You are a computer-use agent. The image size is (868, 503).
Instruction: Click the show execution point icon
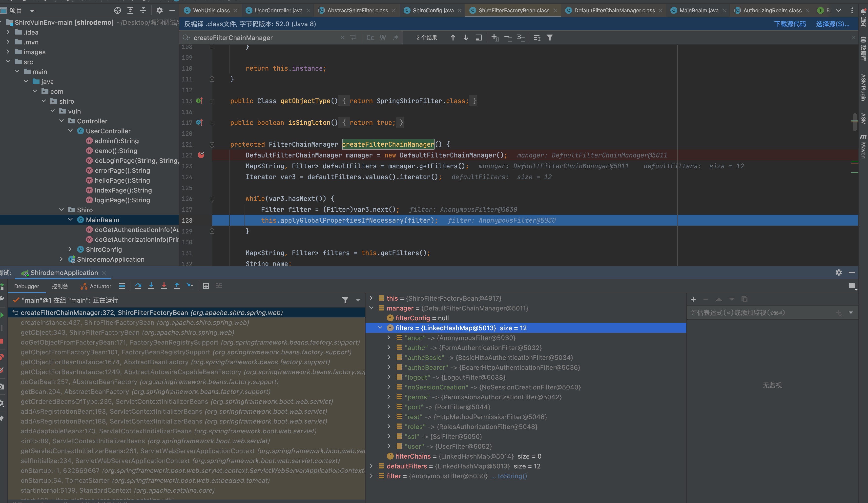point(122,286)
